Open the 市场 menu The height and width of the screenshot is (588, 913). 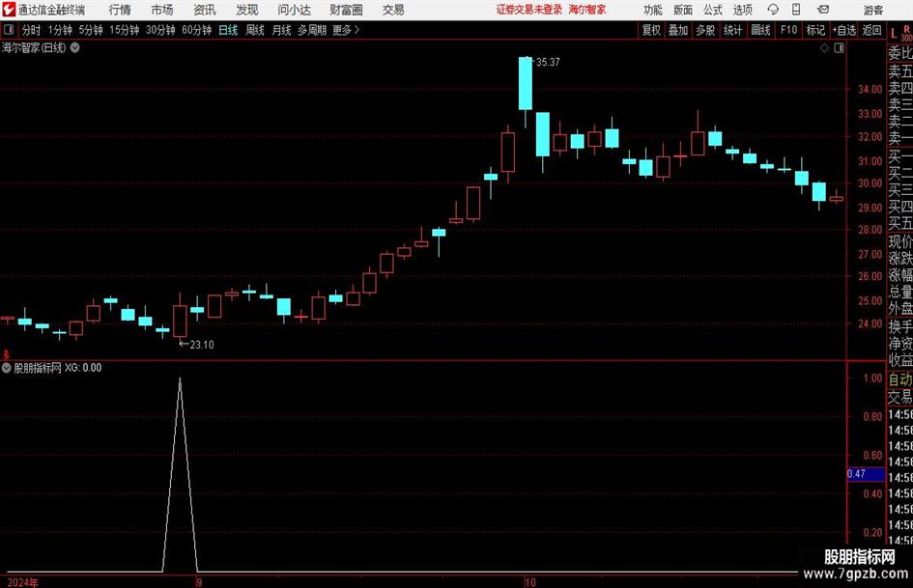click(162, 10)
